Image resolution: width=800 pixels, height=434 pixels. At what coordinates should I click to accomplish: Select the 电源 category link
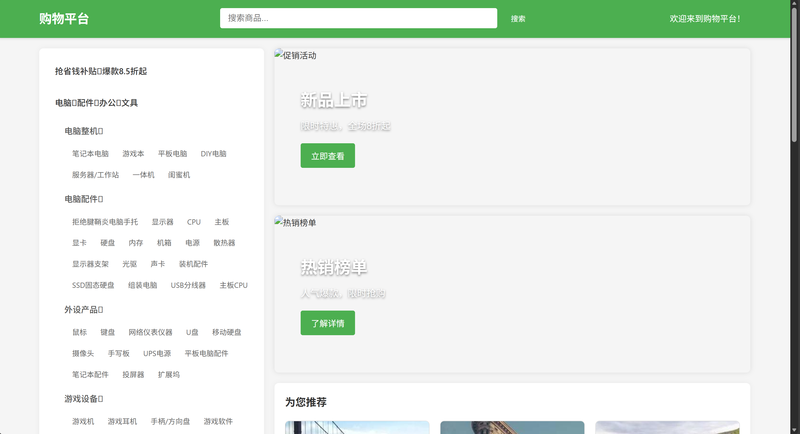pos(192,243)
